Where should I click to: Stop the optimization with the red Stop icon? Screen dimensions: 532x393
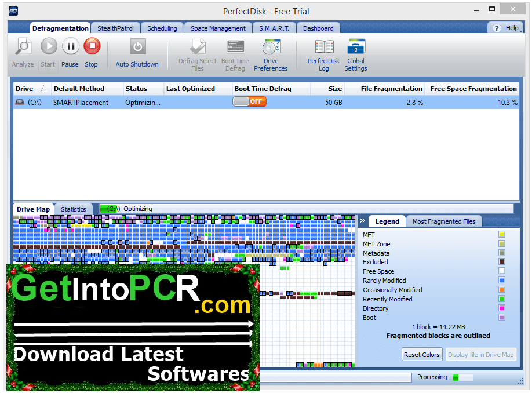[92, 46]
